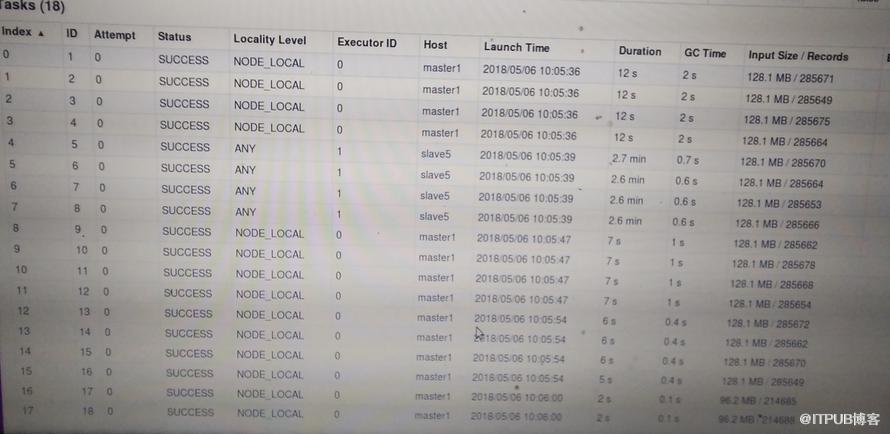The image size is (890, 434).
Task: Sort table by Index column header
Action: 16,32
